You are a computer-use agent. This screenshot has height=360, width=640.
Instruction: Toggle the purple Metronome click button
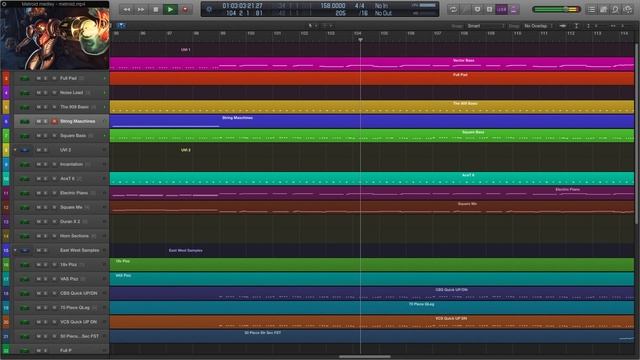513,9
